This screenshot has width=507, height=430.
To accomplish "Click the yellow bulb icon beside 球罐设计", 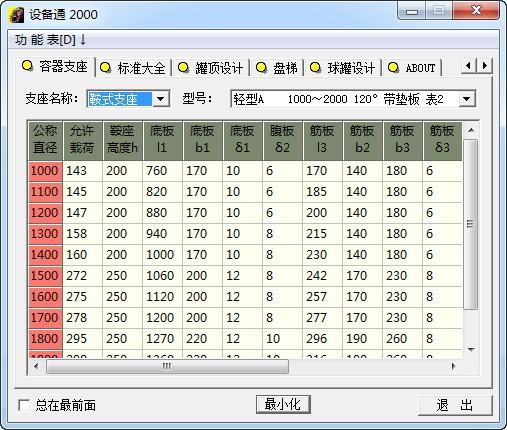I will (x=316, y=68).
